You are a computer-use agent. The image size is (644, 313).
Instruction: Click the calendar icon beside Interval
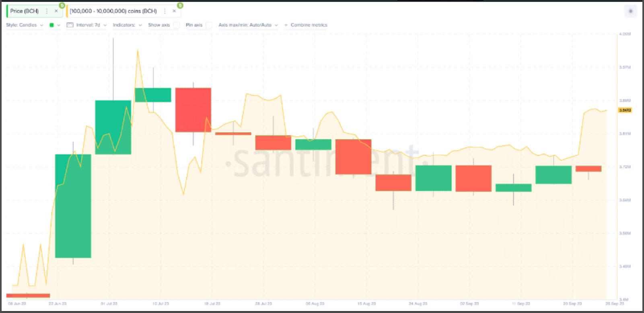click(70, 25)
